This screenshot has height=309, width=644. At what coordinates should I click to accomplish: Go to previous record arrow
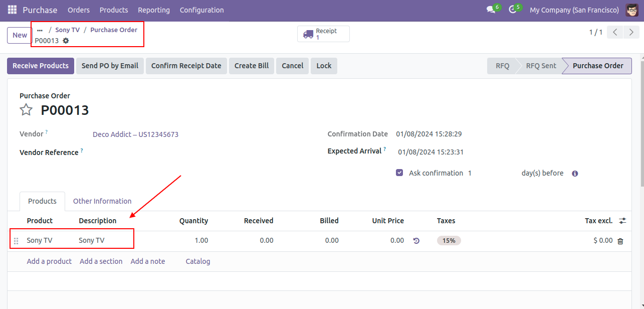(x=615, y=33)
